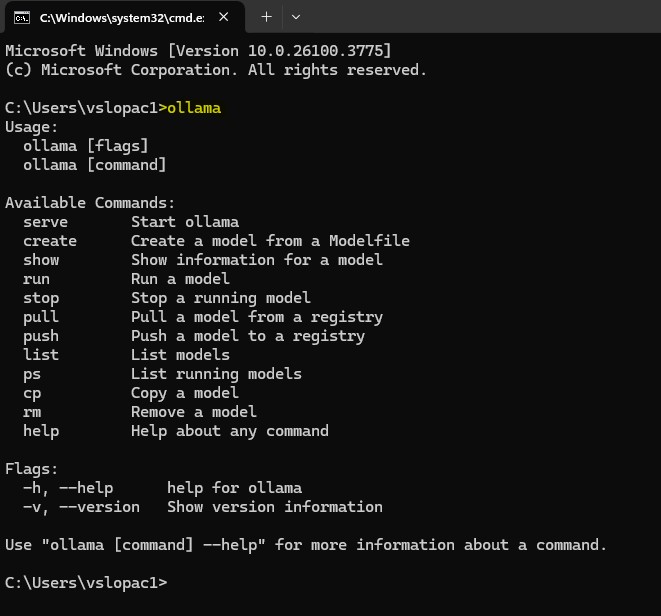Open a new terminal tab
The image size is (661, 616).
click(266, 17)
